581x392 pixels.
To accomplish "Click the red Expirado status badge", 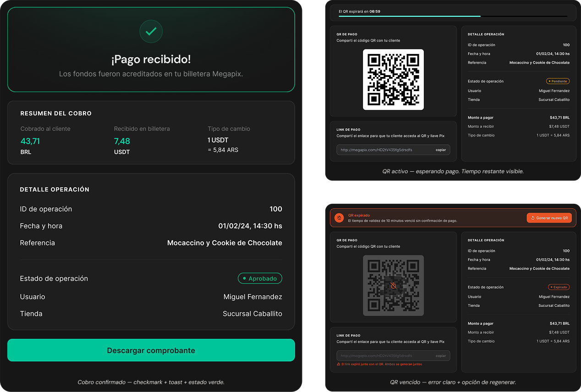I will pos(559,287).
